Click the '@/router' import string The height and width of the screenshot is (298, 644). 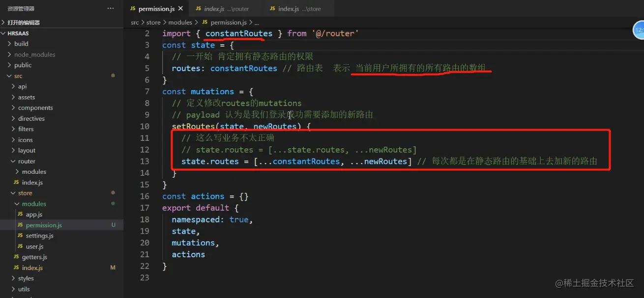tap(334, 33)
